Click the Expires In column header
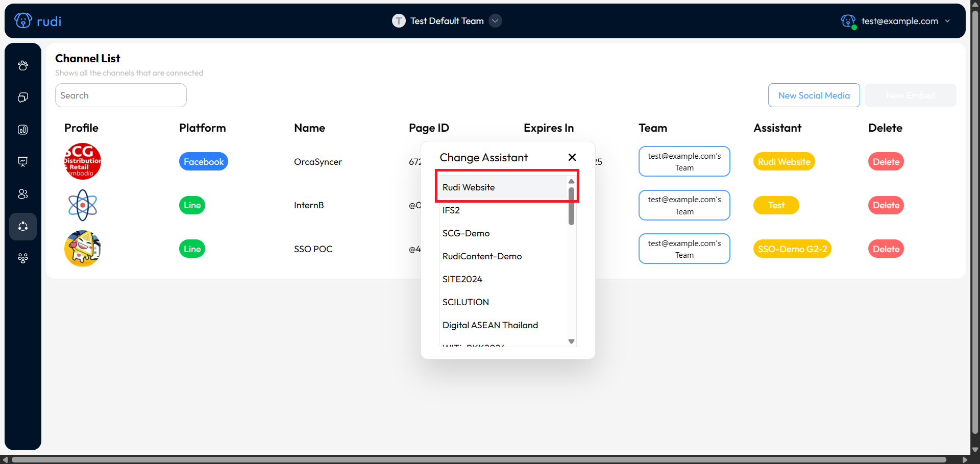 point(549,128)
